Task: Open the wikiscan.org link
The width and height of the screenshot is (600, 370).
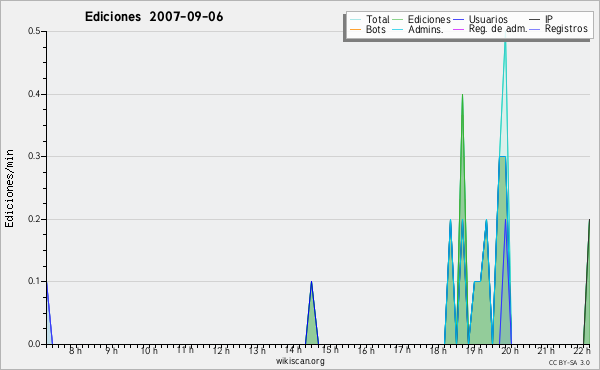Action: pyautogui.click(x=300, y=361)
